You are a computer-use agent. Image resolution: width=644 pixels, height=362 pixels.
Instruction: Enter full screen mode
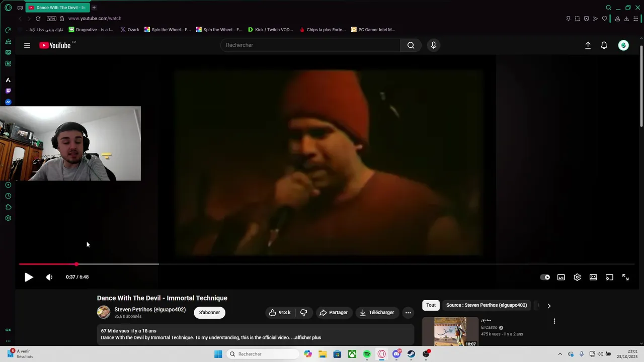(625, 277)
